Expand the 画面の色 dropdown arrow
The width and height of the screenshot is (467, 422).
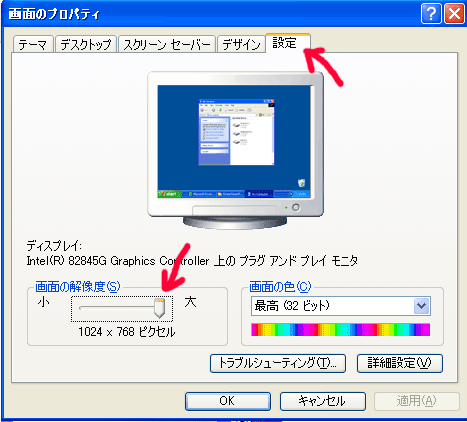(x=422, y=306)
